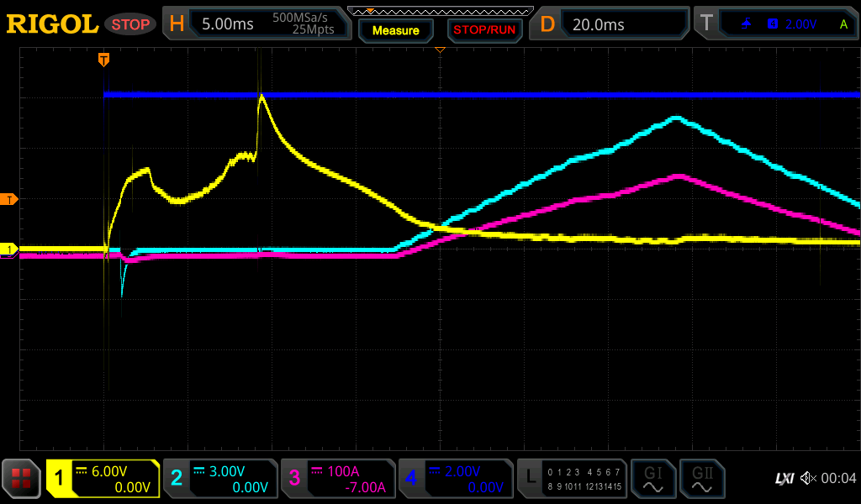861x504 pixels.
Task: Click the muted speaker sound icon
Action: coord(808,478)
